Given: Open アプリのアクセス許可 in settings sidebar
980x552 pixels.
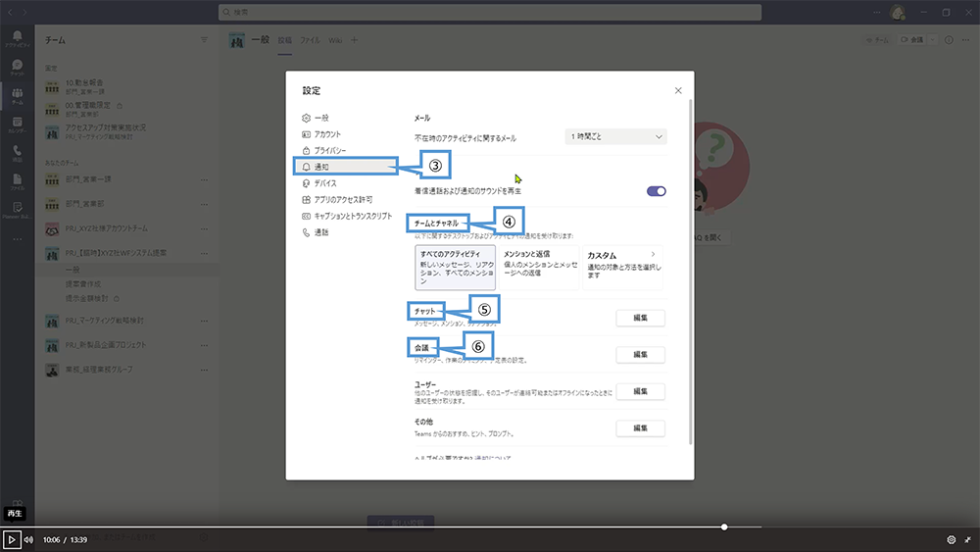Looking at the screenshot, I should [x=337, y=199].
